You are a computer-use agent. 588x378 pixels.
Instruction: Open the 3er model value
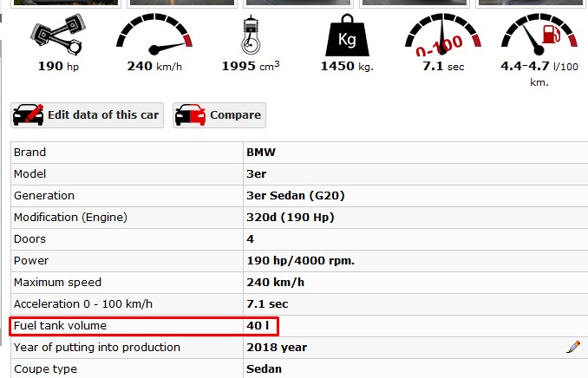tap(255, 174)
